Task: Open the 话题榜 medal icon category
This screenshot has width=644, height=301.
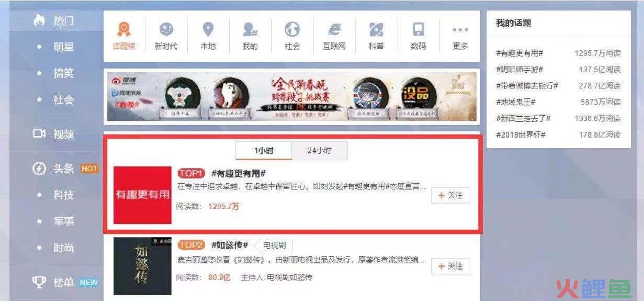Action: (124, 36)
